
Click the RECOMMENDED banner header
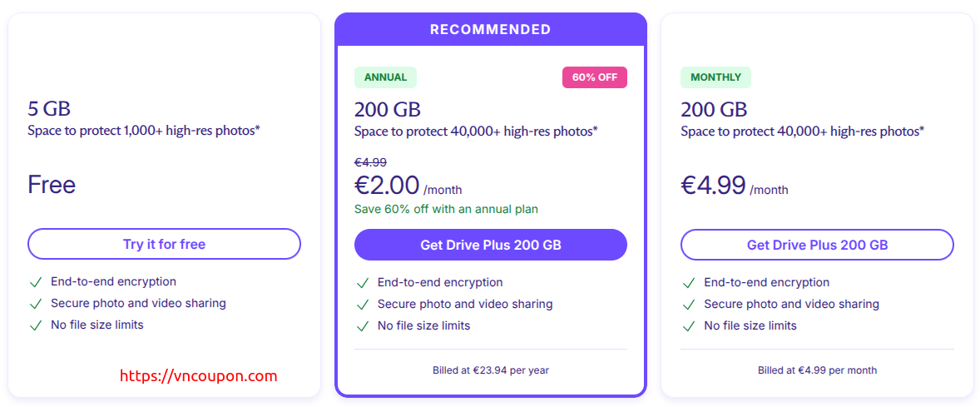[491, 29]
